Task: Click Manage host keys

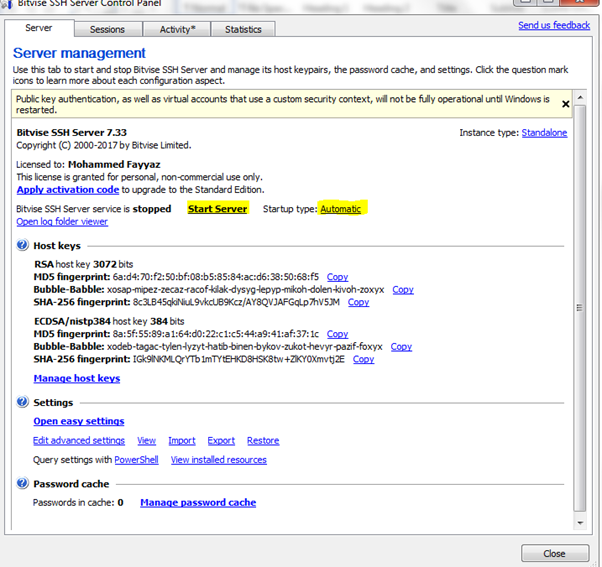Action: (77, 379)
